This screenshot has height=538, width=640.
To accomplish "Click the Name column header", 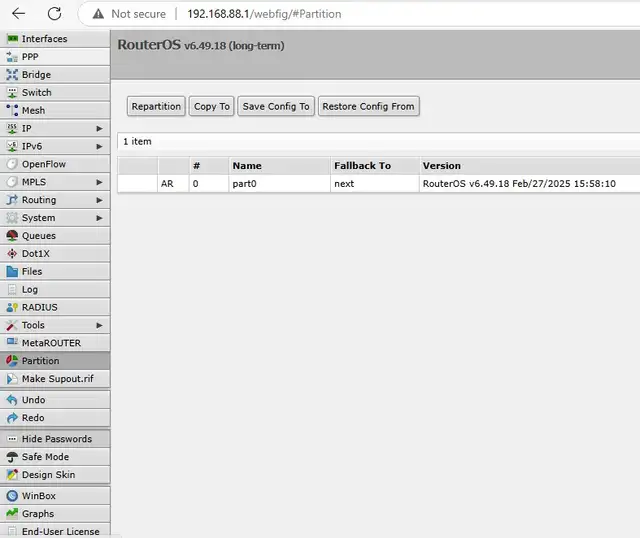I will pos(279,166).
